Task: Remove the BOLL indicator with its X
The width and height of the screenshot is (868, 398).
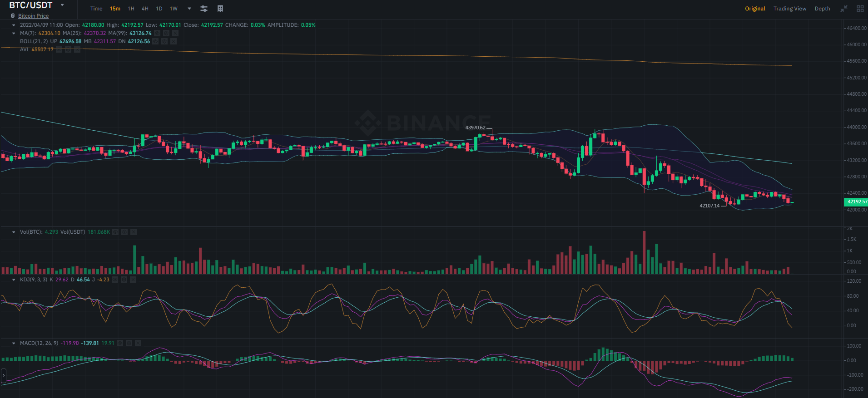Action: [x=174, y=41]
